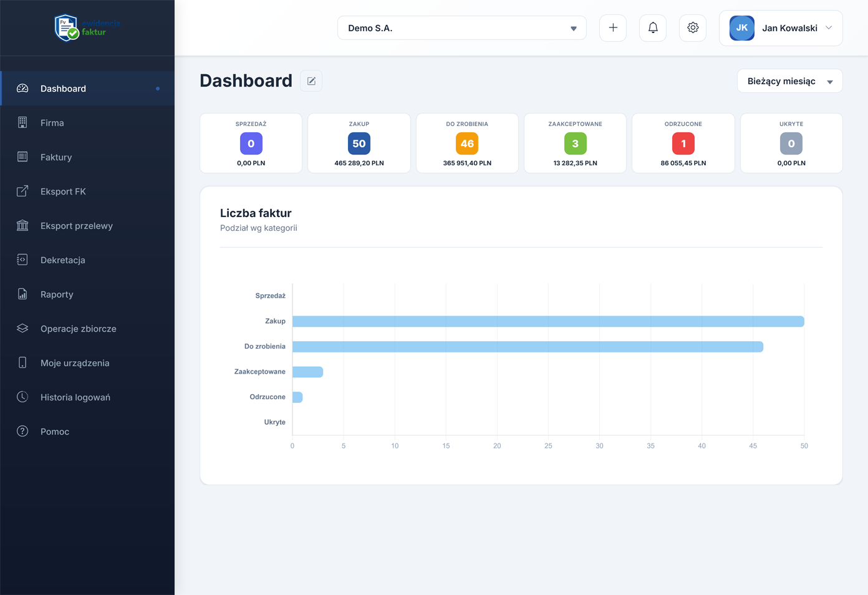Select Dekretacja menu item
Viewport: 868px width, 595px height.
point(62,260)
